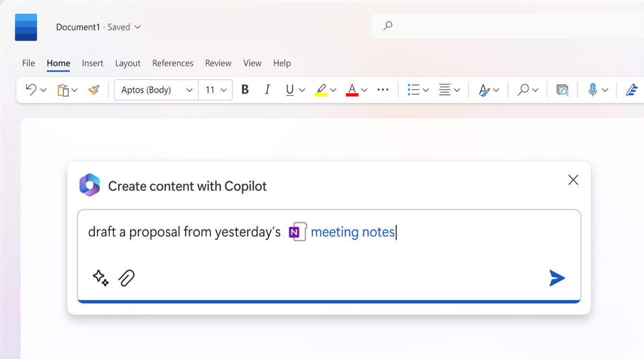Image resolution: width=644 pixels, height=359 pixels.
Task: Click the search box at top
Action: (x=509, y=26)
